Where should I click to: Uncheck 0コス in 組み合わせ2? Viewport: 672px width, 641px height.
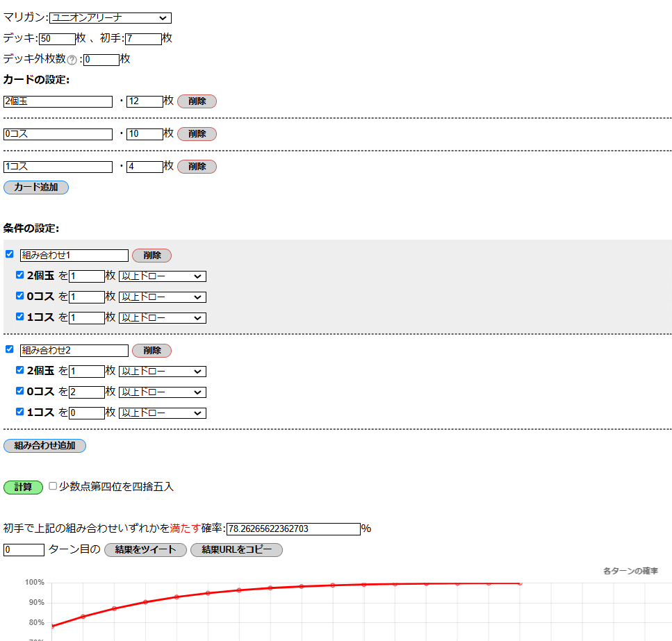tap(19, 391)
